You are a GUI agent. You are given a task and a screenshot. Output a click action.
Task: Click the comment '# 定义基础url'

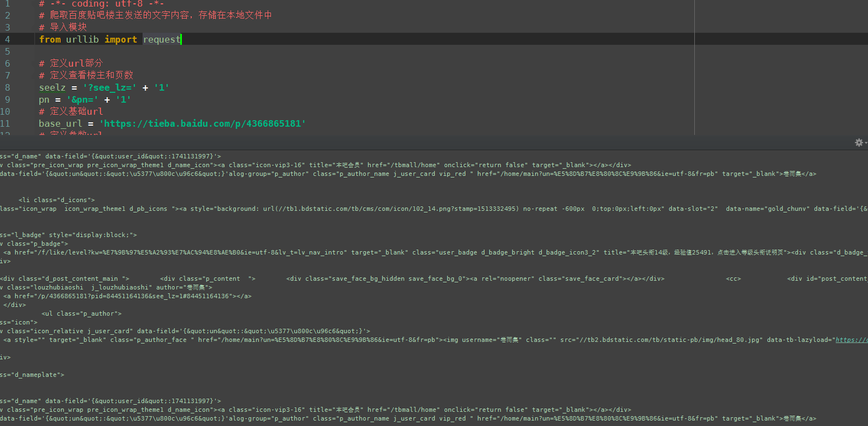pyautogui.click(x=71, y=111)
